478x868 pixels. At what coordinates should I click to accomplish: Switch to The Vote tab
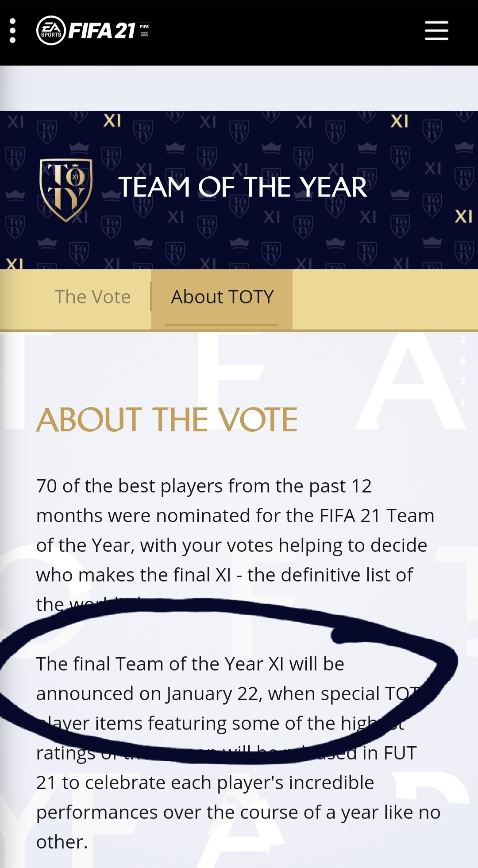pos(93,297)
